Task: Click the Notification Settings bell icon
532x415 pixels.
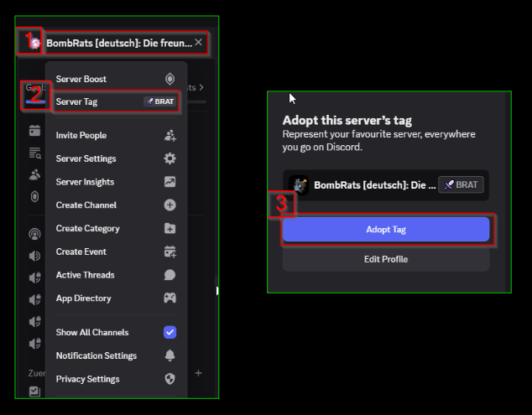Action: 170,355
